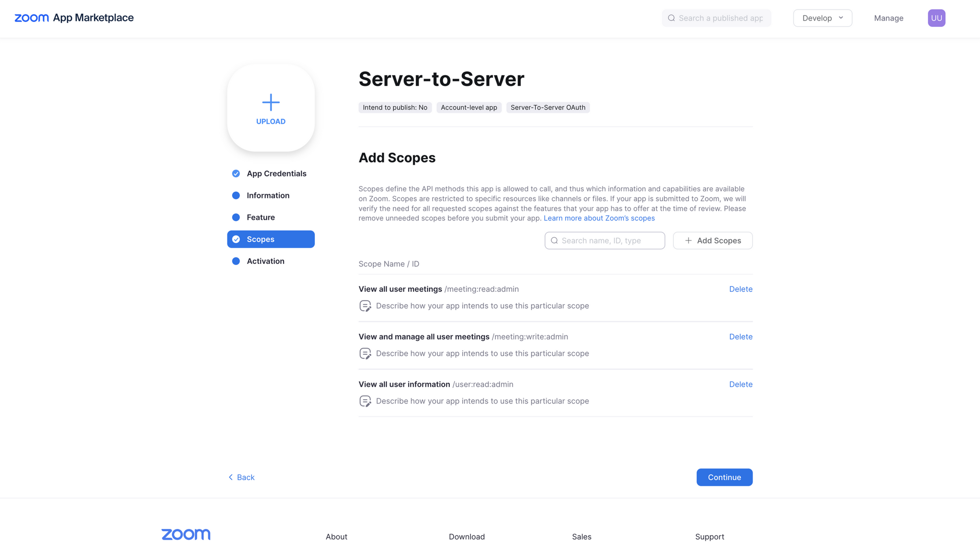Click description text for meeting:read:admin scope
Viewport: 980px width, 549px height.
pos(482,306)
